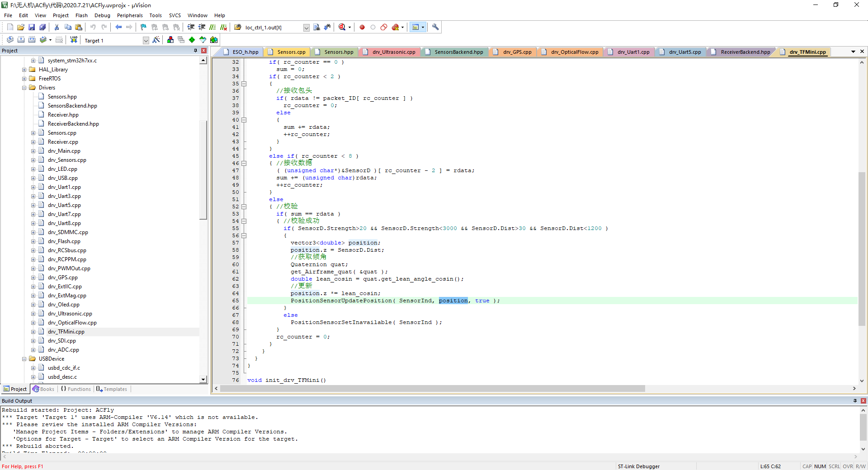The width and height of the screenshot is (868, 470).
Task: Build the target files
Action: [x=21, y=40]
